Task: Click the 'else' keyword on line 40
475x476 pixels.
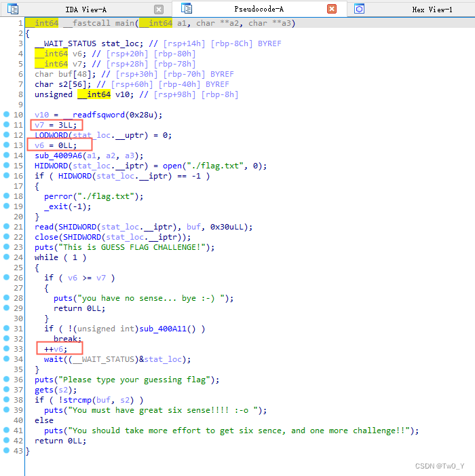Action: pyautogui.click(x=44, y=420)
